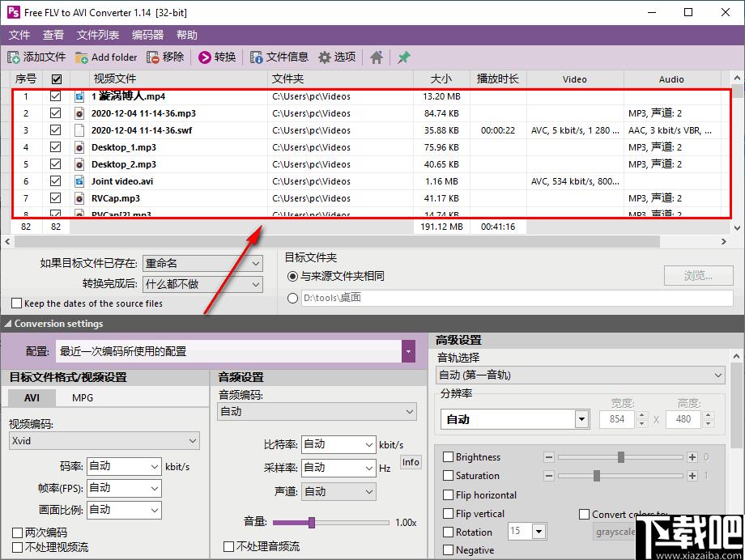
Task: Click plus icon of Saturation slider
Action: [692, 476]
